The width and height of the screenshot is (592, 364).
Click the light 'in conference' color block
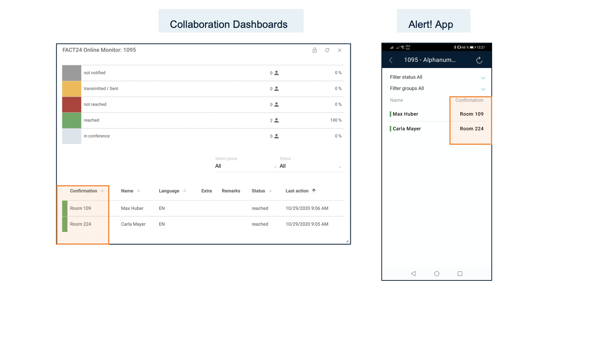point(72,136)
